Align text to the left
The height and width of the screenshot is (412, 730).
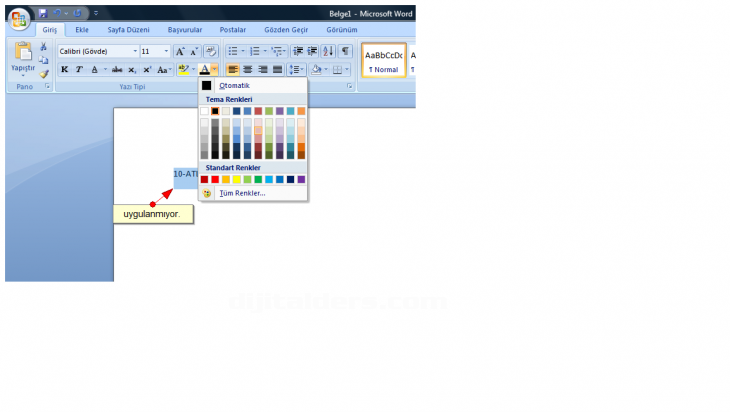coord(233,69)
